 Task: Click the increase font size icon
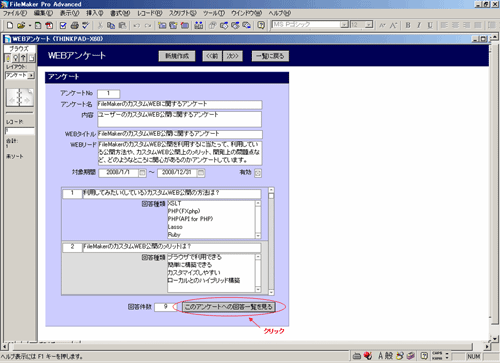point(394,25)
